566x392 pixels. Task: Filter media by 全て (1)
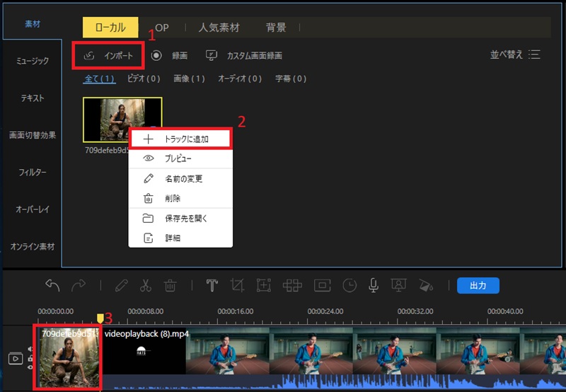pyautogui.click(x=99, y=79)
